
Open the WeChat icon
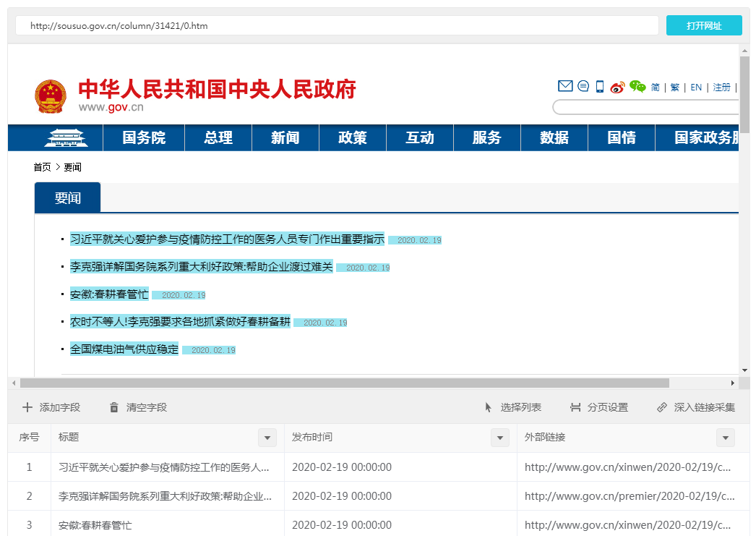(637, 86)
